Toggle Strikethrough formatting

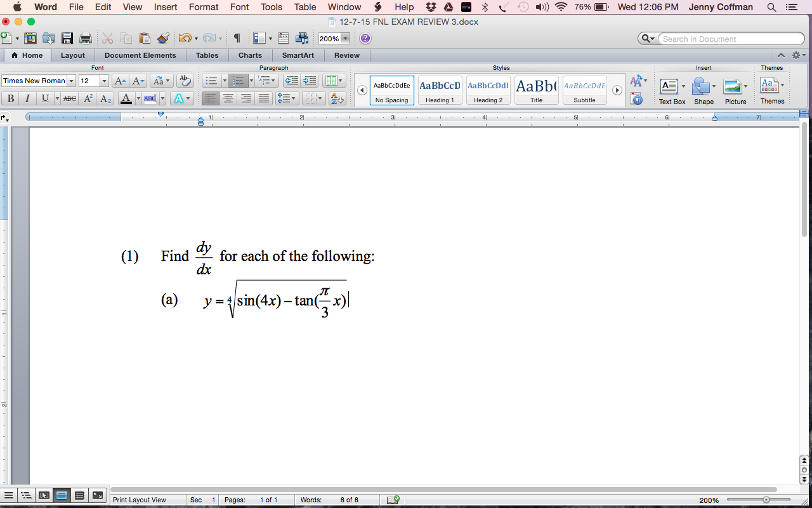[70, 98]
